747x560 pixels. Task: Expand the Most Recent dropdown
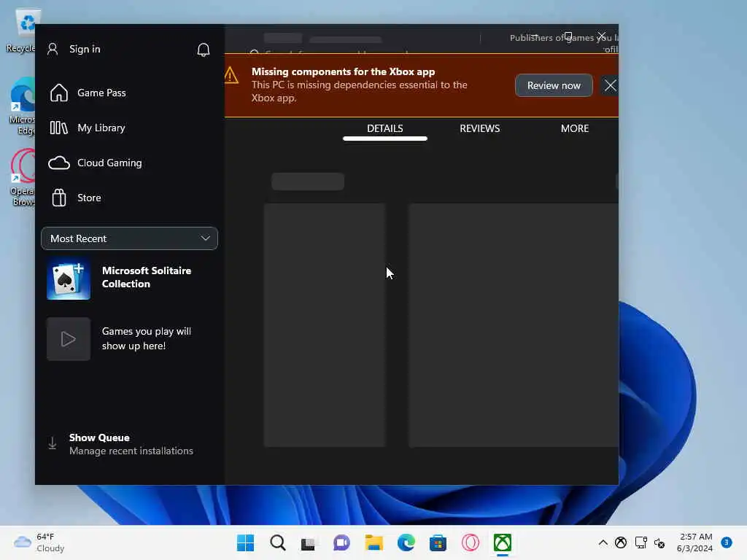(130, 238)
